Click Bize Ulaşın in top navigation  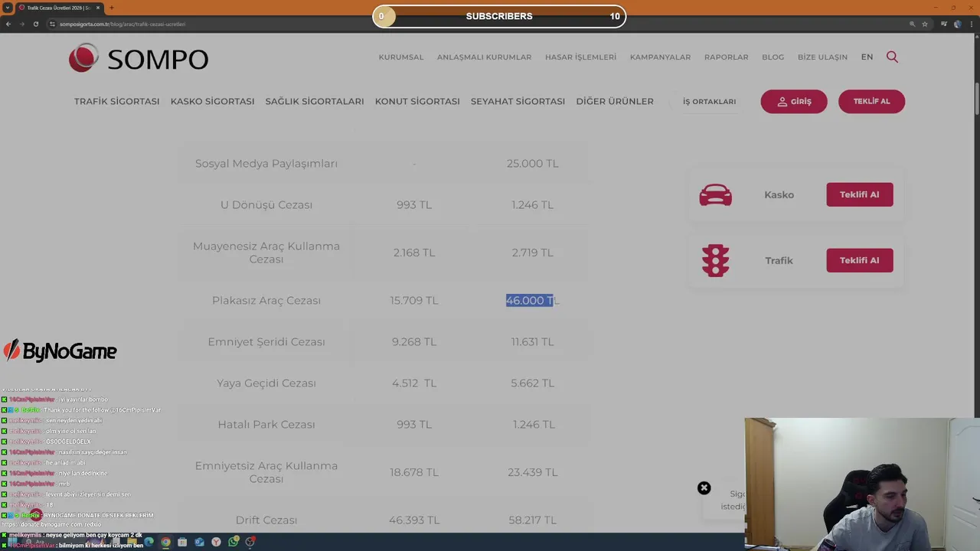[822, 57]
